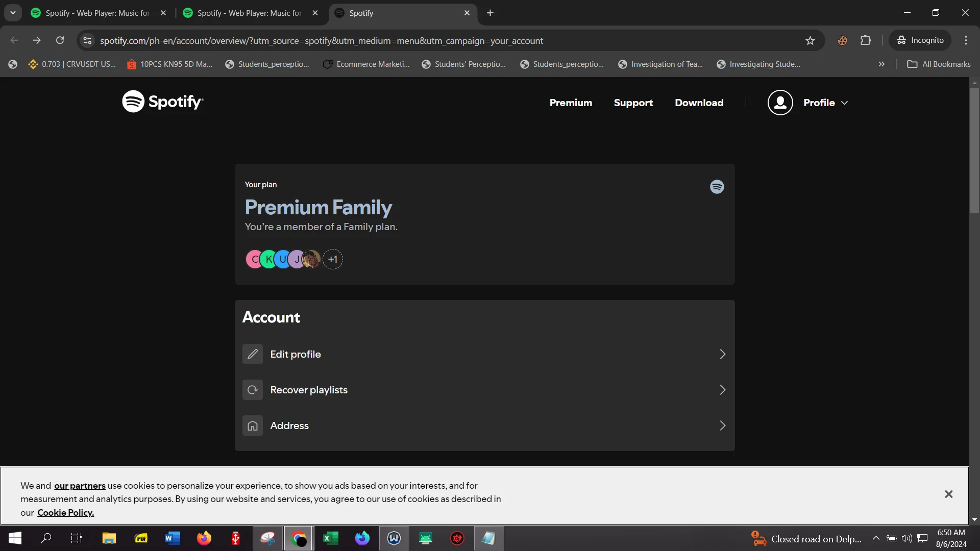Image resolution: width=980 pixels, height=551 pixels.
Task: Reload the current page
Action: click(60, 40)
